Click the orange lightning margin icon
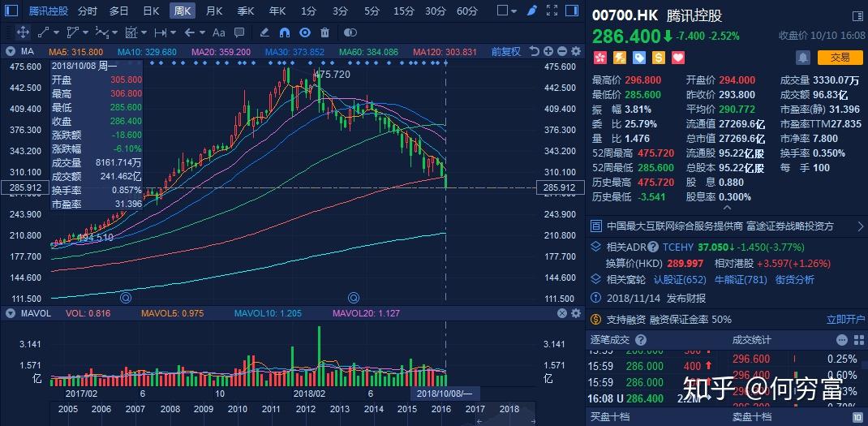Image resolution: width=868 pixels, height=426 pixels. (620, 57)
